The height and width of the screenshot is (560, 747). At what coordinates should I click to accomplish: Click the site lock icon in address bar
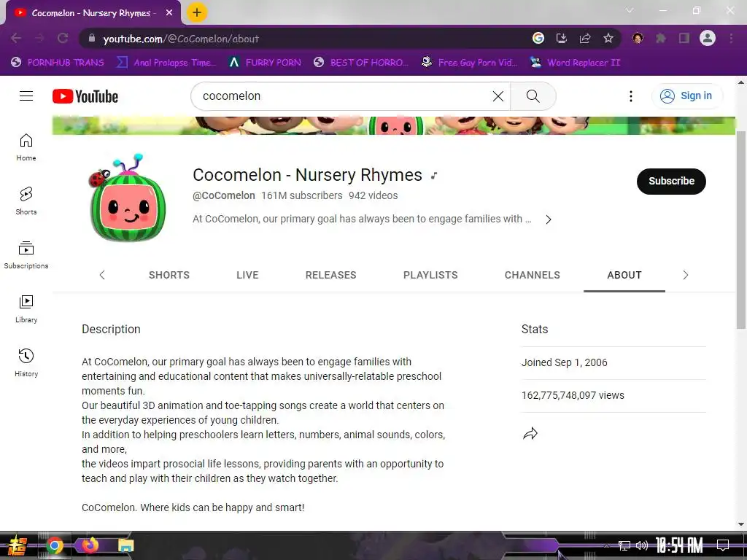(x=92, y=38)
